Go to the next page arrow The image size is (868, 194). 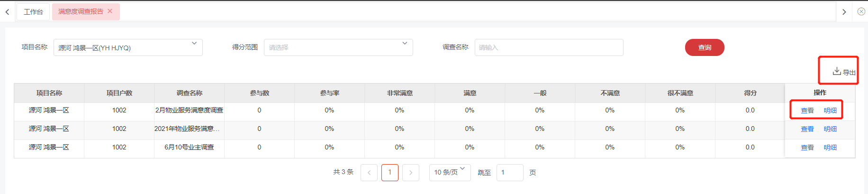click(x=411, y=173)
